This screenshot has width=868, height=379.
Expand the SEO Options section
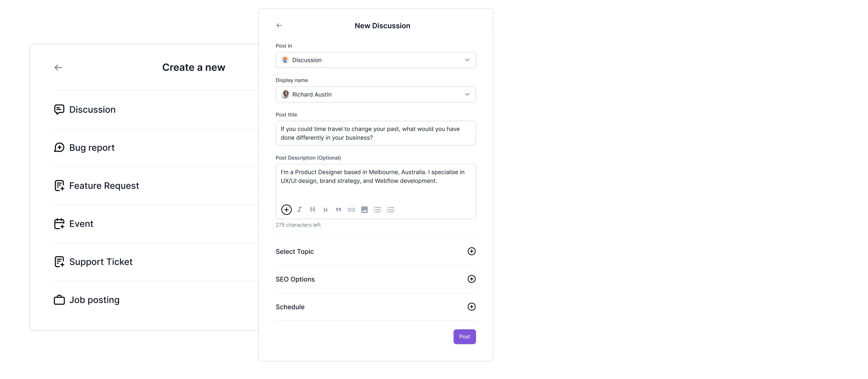coord(472,279)
